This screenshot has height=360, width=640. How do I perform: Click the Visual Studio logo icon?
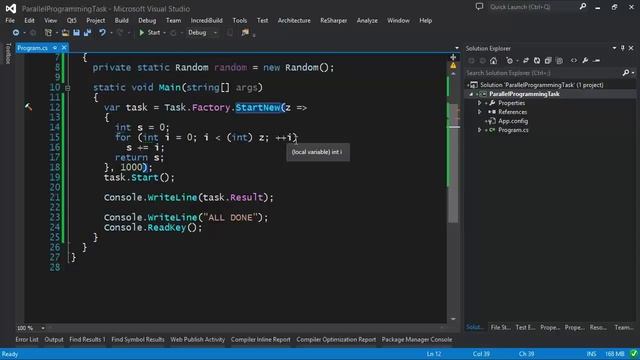tap(11, 8)
